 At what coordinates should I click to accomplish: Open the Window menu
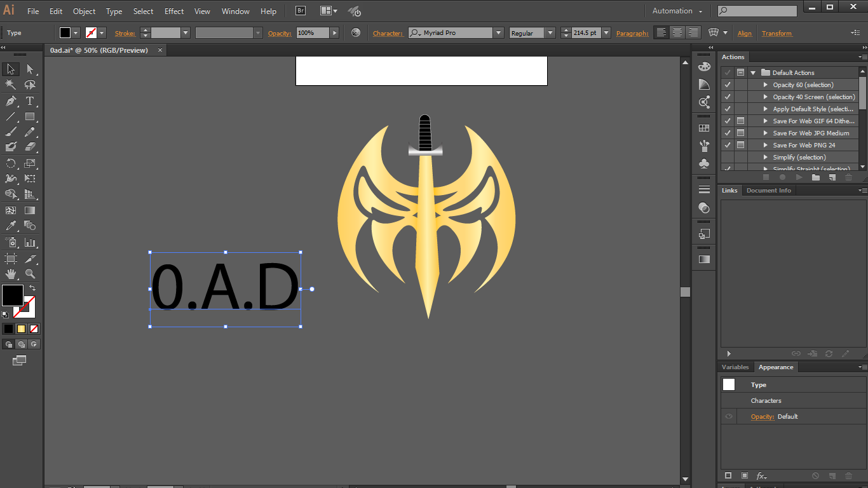(x=236, y=11)
